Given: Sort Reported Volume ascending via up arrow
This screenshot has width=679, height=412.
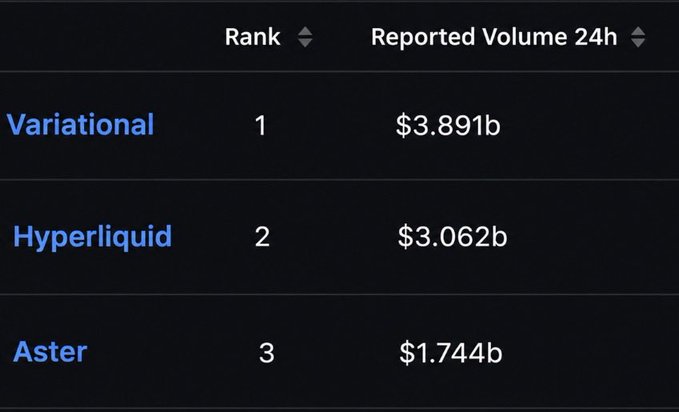Looking at the screenshot, I should click(638, 31).
